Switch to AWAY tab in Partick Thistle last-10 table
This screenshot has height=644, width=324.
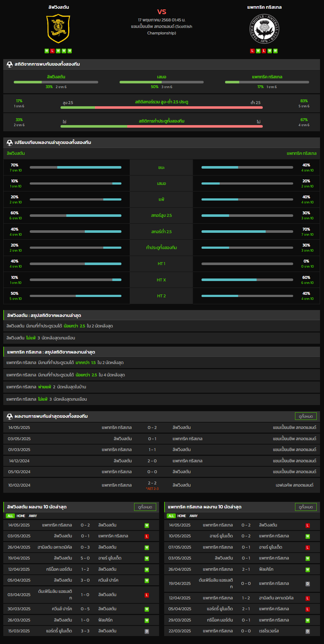point(194,516)
